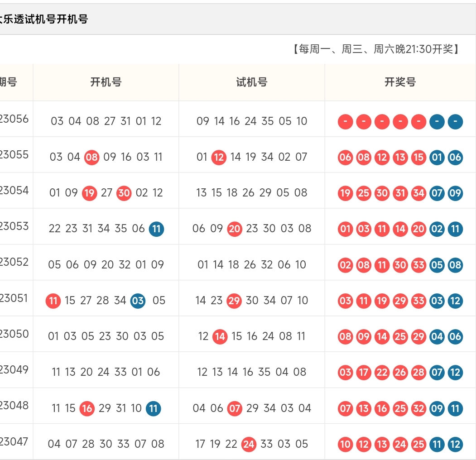Click red ball 12 in 23055 试机号

219,157
